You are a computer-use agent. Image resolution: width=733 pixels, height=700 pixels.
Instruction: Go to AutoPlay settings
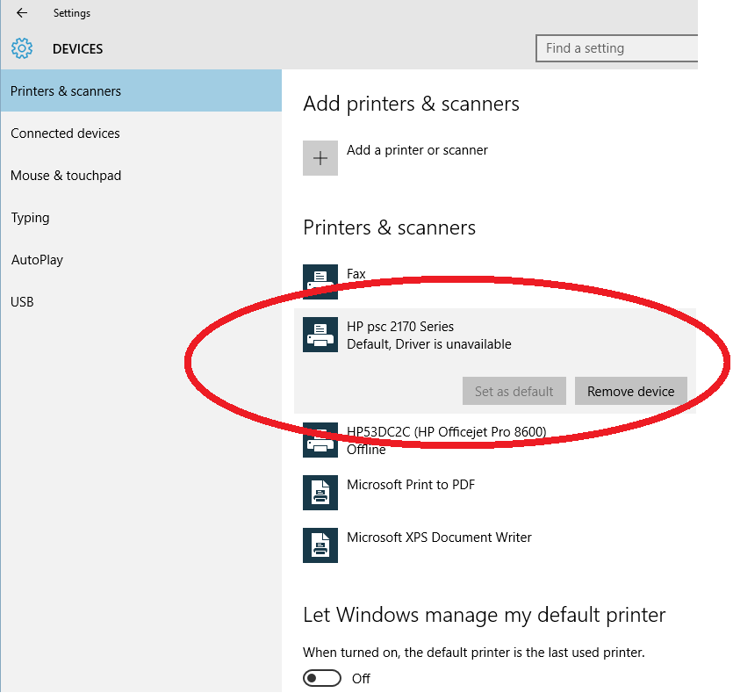tap(141, 259)
